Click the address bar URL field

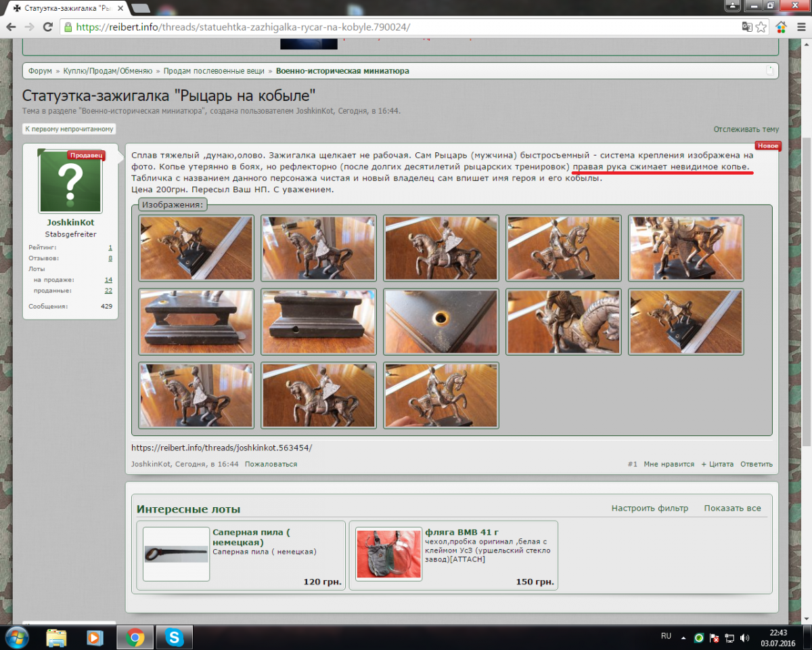click(x=406, y=27)
